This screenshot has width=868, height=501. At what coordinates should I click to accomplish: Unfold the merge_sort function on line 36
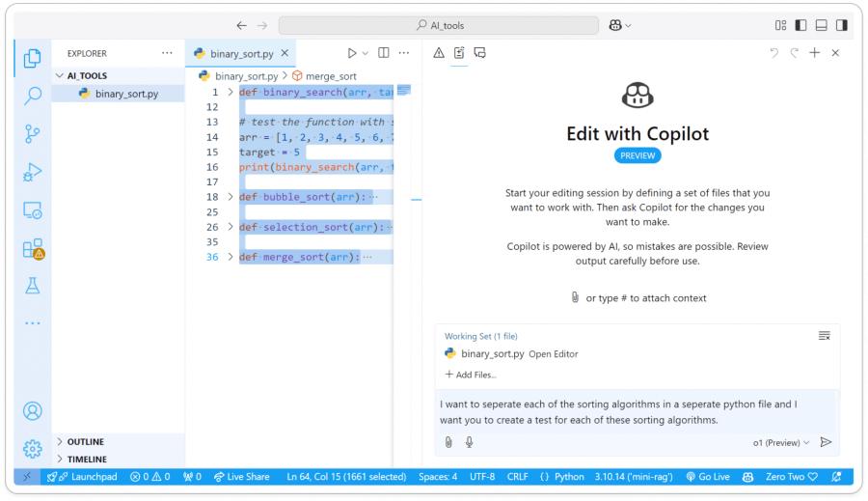tap(231, 257)
